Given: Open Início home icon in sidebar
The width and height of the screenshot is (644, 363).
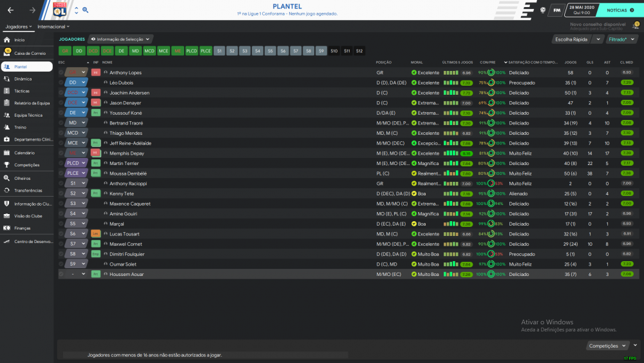Looking at the screenshot, I should point(6,40).
